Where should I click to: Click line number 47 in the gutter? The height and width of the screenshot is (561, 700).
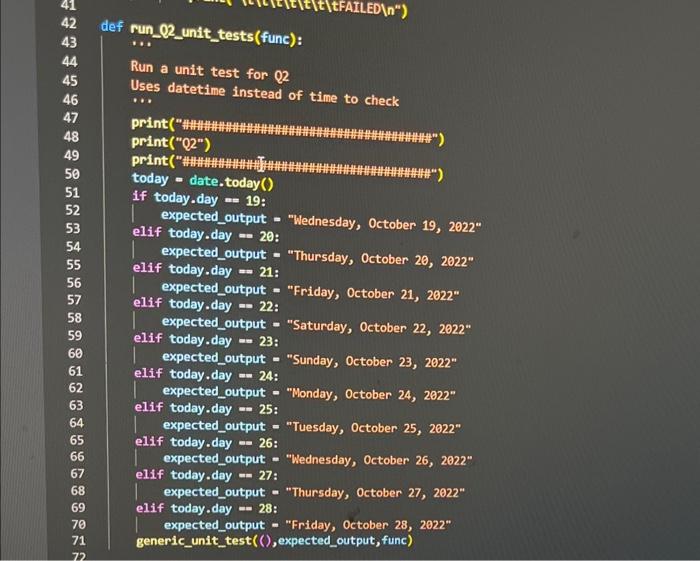point(71,118)
